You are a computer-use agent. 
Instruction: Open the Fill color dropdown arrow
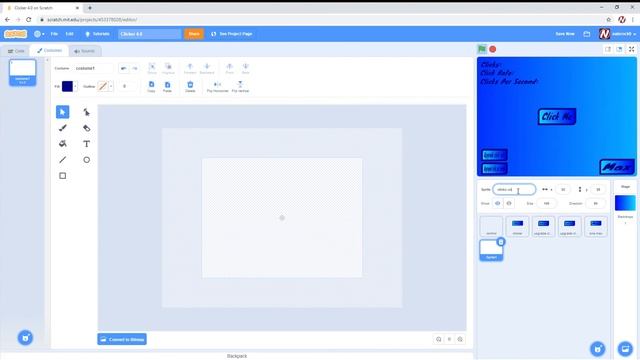75,86
